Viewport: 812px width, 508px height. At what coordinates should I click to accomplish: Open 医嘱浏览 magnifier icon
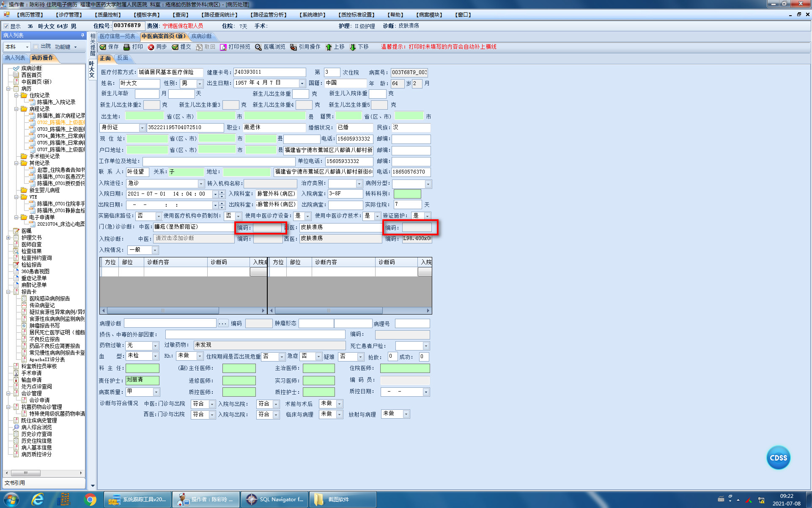[x=258, y=47]
